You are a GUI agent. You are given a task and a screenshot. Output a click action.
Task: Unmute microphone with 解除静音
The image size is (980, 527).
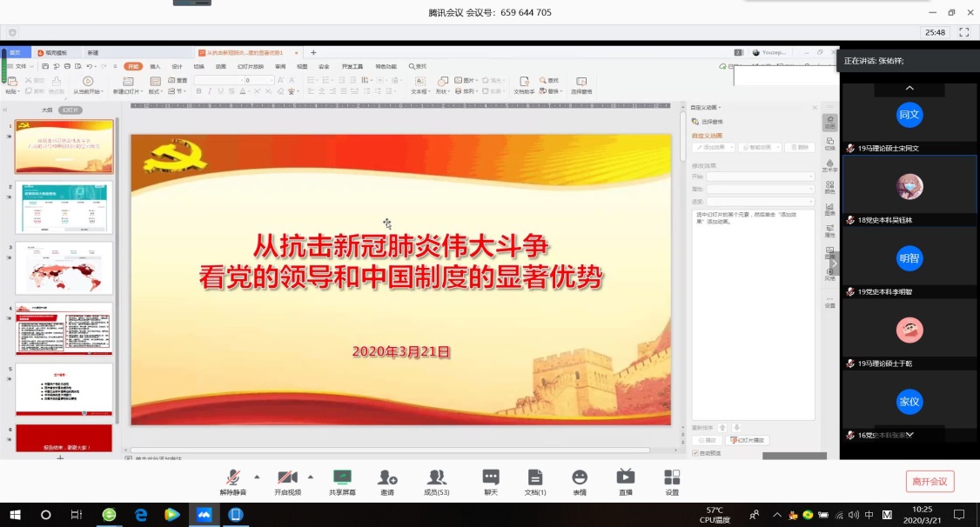(x=232, y=477)
